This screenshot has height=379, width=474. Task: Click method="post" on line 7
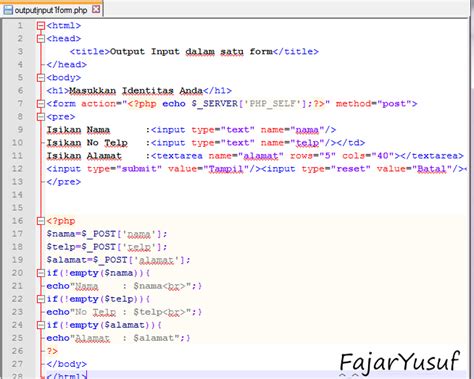tap(373, 104)
